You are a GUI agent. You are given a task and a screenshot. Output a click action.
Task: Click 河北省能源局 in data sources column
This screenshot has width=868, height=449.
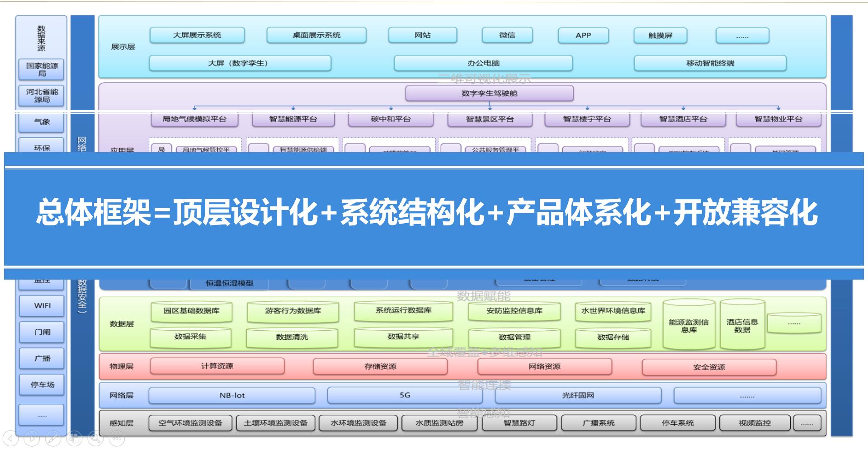point(42,95)
